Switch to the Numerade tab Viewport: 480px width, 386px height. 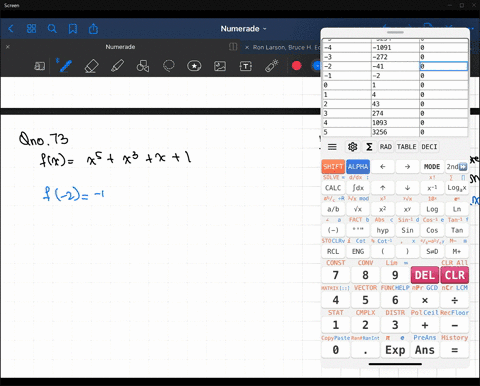(x=120, y=47)
